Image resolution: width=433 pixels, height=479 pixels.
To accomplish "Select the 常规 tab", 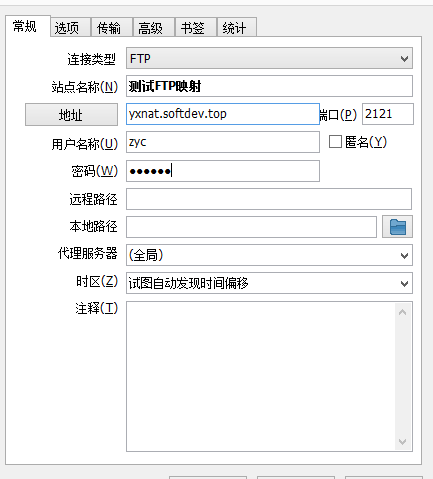I will pyautogui.click(x=28, y=26).
